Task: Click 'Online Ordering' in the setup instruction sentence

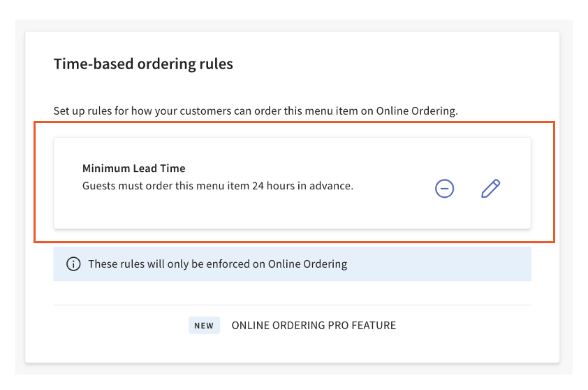Action: (x=416, y=111)
